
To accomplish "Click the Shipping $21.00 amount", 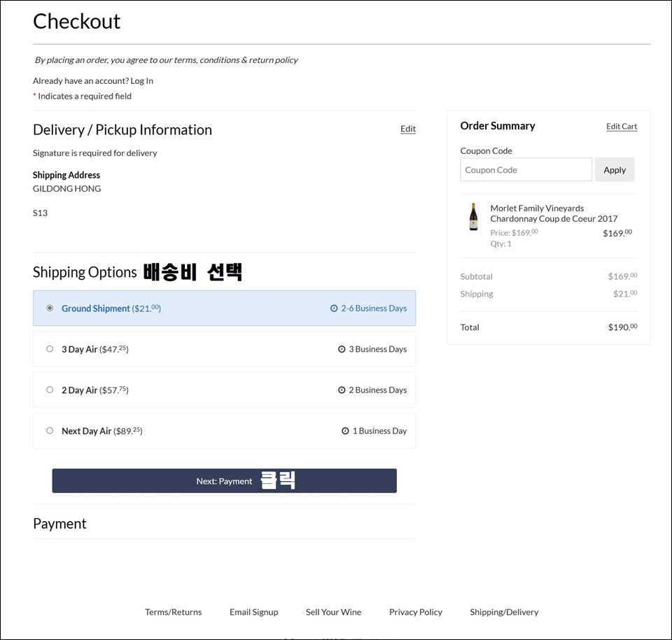I will [625, 294].
